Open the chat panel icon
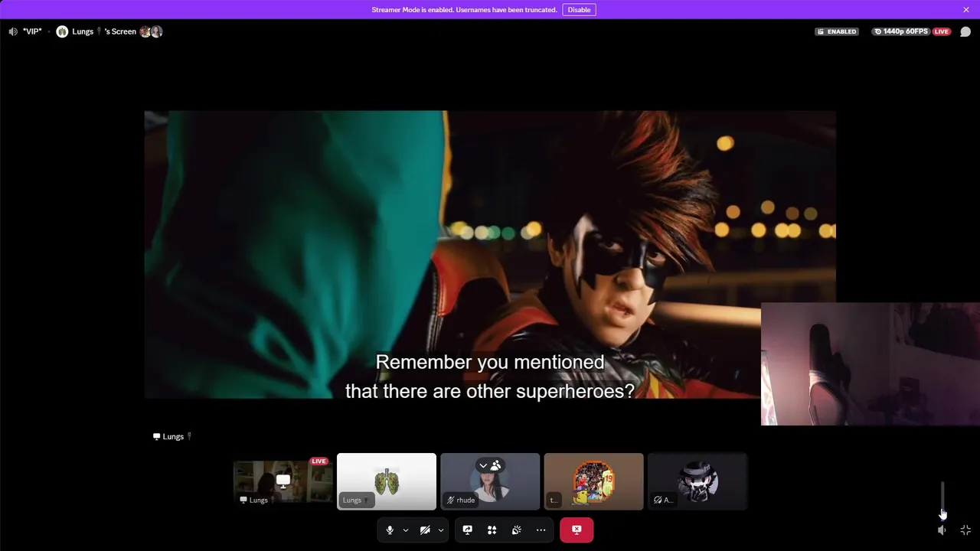 [965, 31]
